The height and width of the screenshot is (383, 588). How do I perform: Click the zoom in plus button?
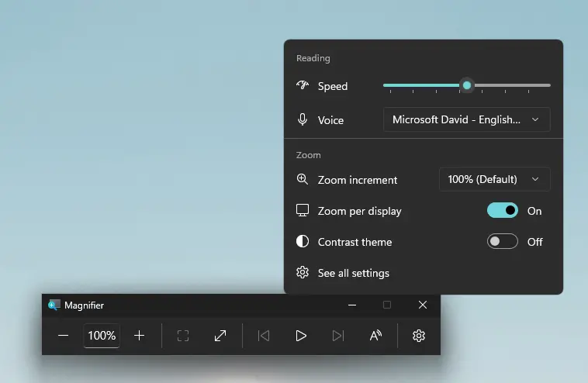pyautogui.click(x=139, y=336)
